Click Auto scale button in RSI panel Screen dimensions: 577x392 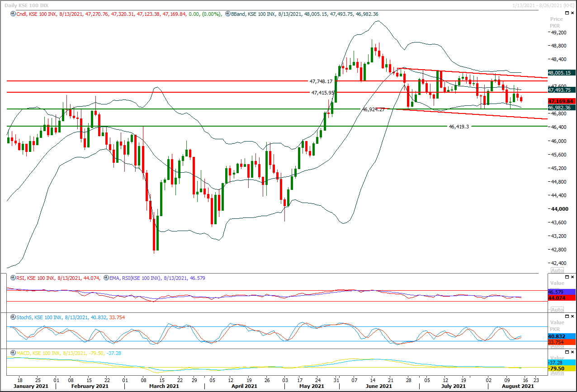point(558,310)
